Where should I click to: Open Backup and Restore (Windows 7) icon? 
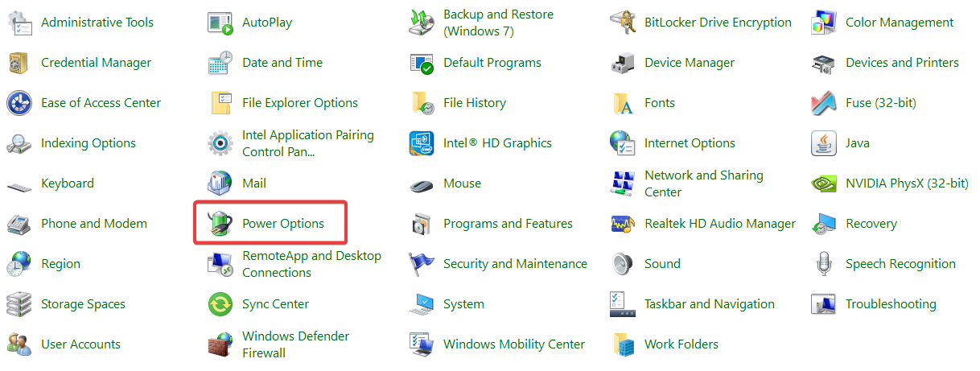422,23
